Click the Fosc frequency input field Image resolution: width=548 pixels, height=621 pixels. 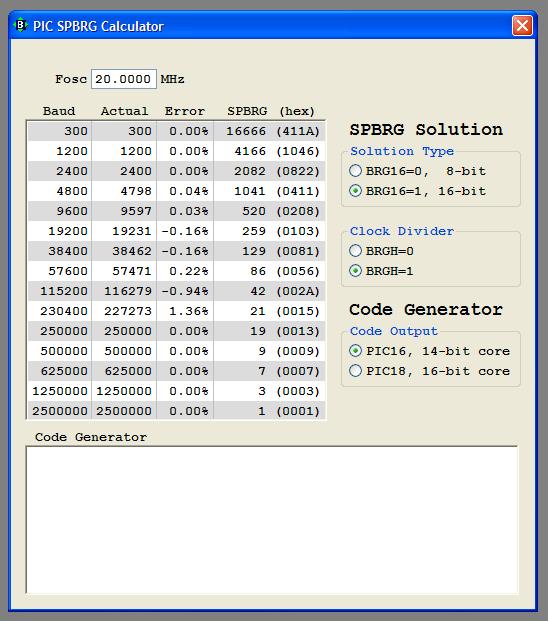pyautogui.click(x=124, y=79)
